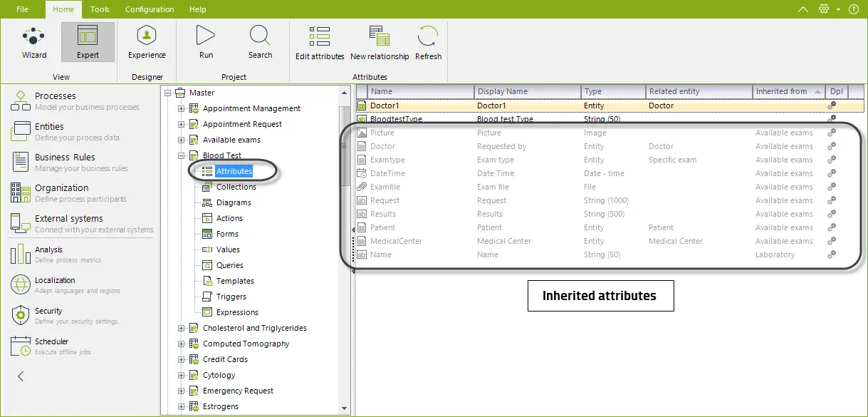This screenshot has height=417, width=868.
Task: Collapse the Blood Test node
Action: (x=182, y=155)
